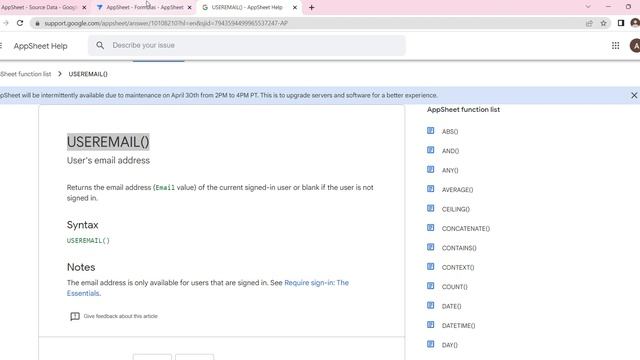Viewport: 640px width, 360px height.
Task: Open the DATE() function article
Action: (451, 307)
